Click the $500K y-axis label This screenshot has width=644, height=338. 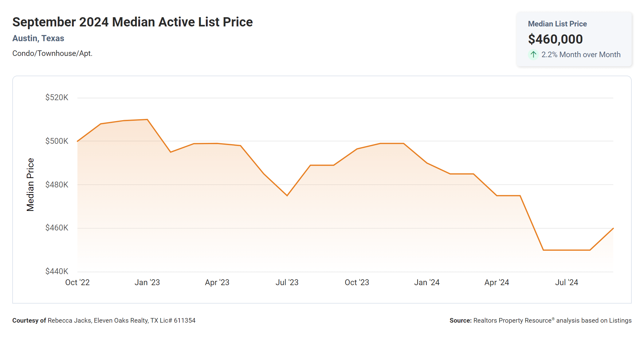pos(57,141)
